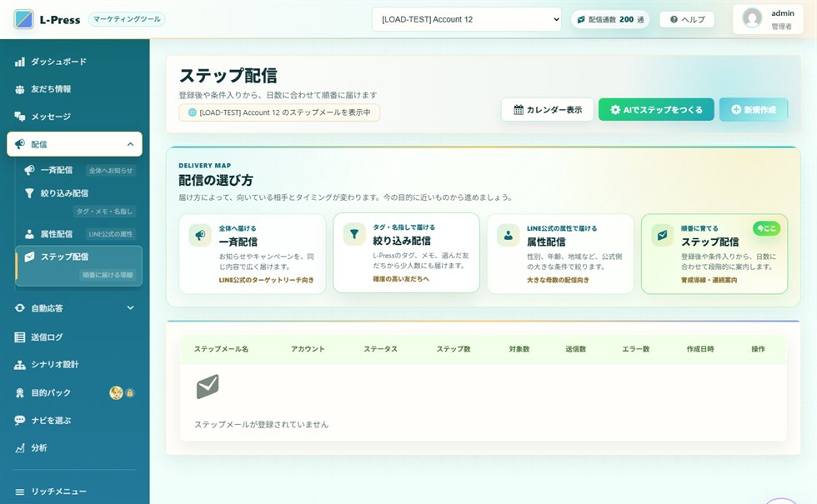817x504 pixels.
Task: Click the 新規作成 button
Action: (754, 110)
